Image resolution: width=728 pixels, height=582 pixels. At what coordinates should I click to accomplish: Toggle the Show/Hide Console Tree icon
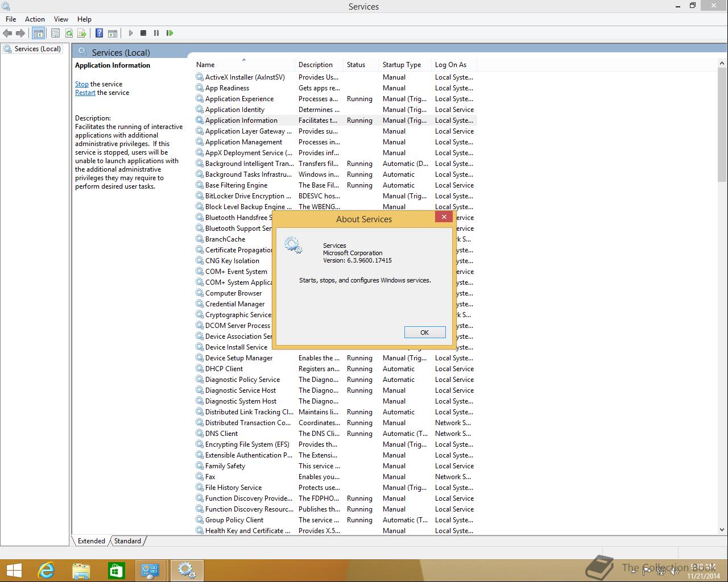tap(38, 33)
